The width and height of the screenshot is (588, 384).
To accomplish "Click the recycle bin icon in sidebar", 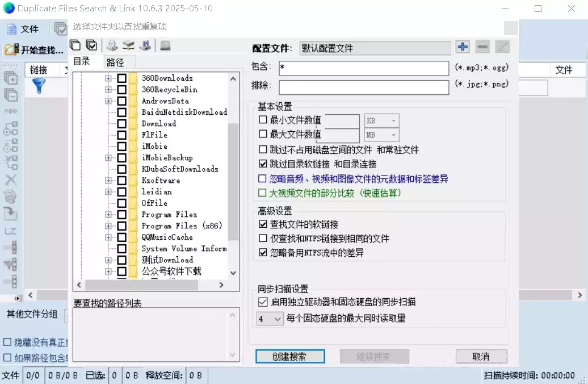I will 11,197.
